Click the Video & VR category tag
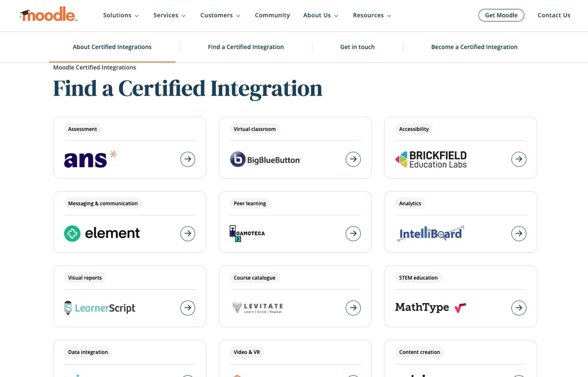 pyautogui.click(x=247, y=352)
